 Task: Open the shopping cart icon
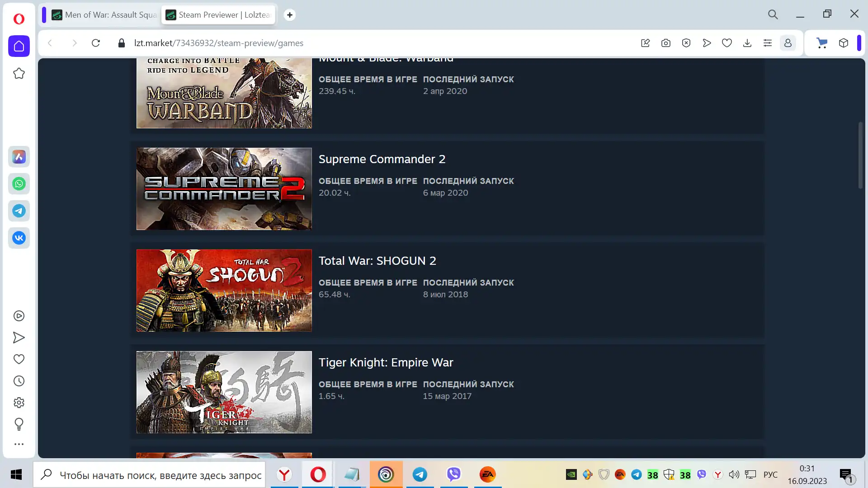pyautogui.click(x=822, y=43)
